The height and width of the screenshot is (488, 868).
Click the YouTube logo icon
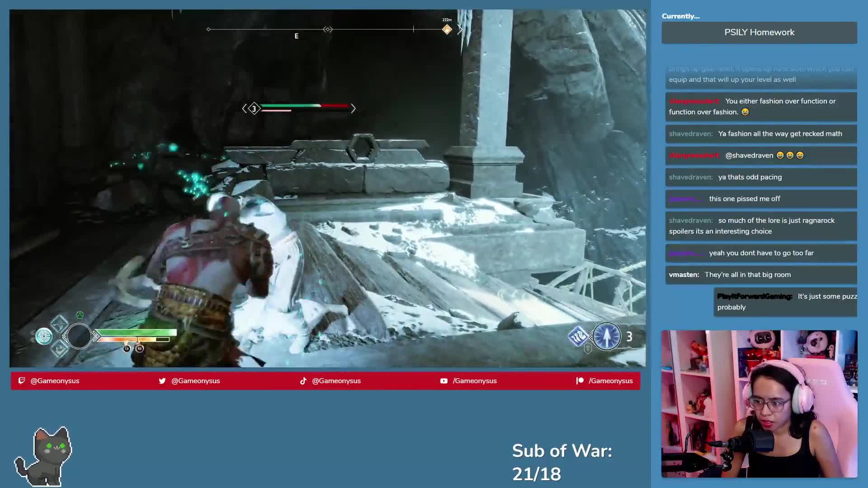coord(444,381)
